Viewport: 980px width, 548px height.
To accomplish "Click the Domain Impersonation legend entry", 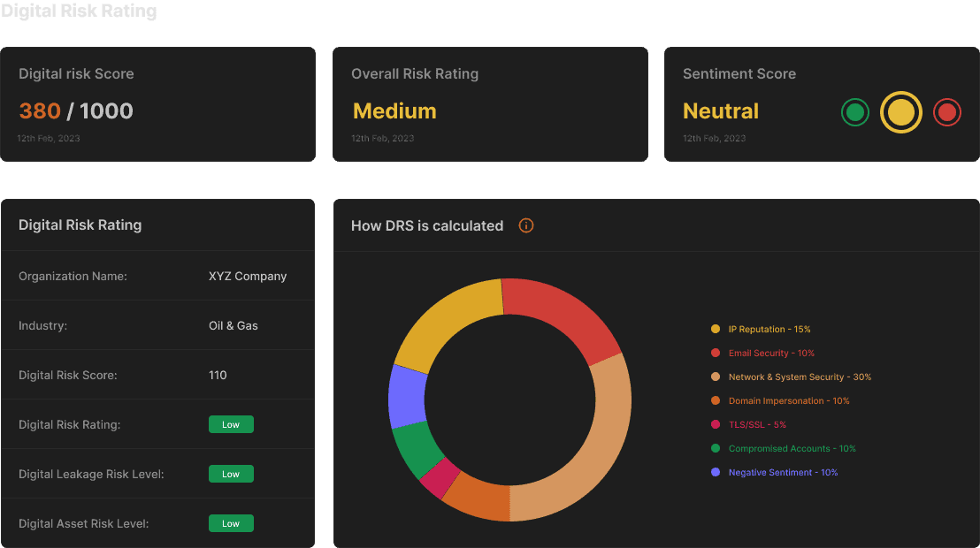I will [780, 400].
